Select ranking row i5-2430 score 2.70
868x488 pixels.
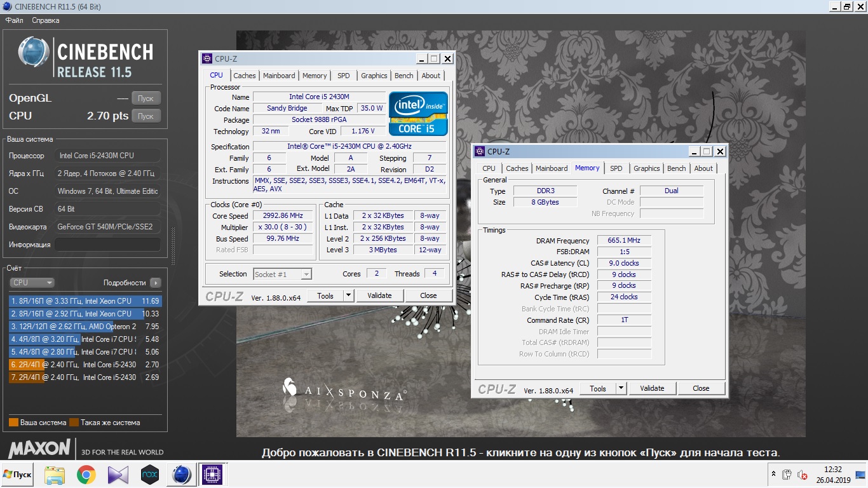click(86, 365)
